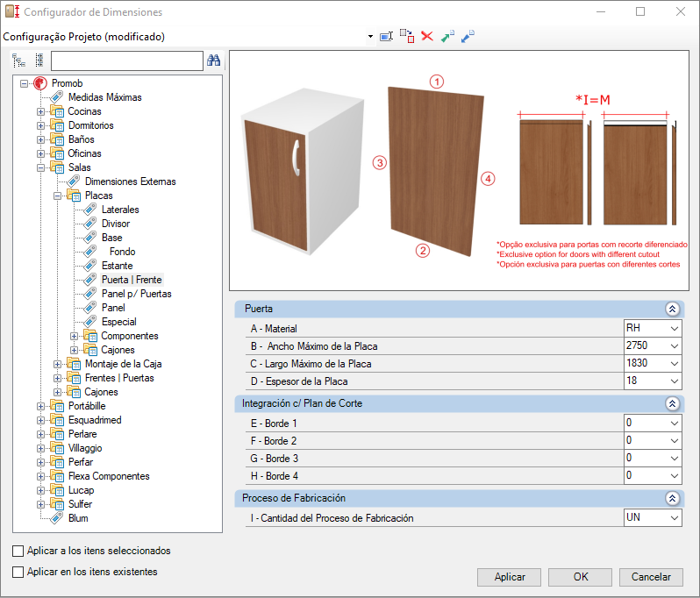Expand the Dormitorios folder
This screenshot has height=598, width=700.
[x=40, y=126]
